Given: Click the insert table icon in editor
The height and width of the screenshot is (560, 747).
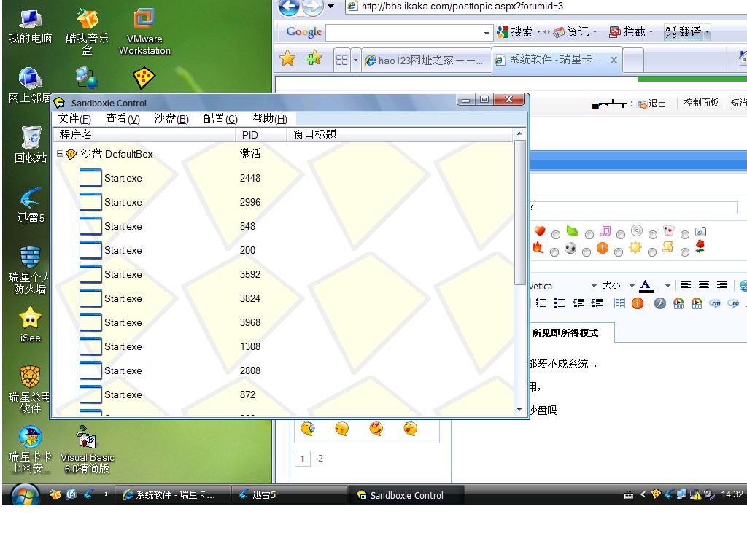Looking at the screenshot, I should pos(619,303).
